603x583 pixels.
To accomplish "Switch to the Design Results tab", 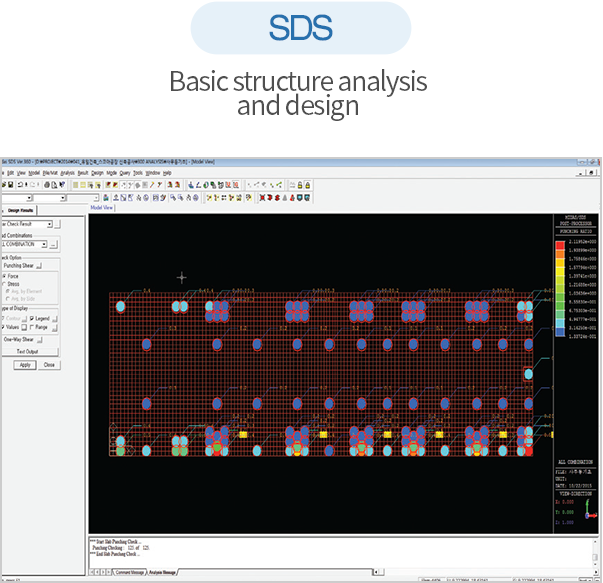I will click(20, 210).
